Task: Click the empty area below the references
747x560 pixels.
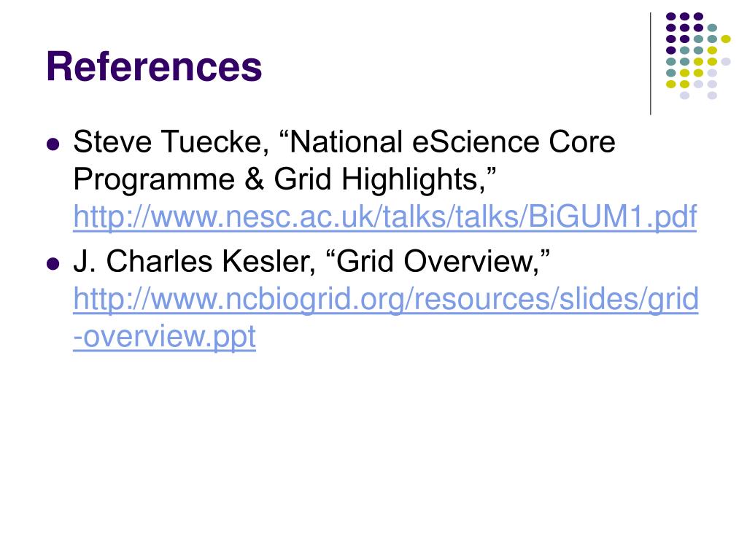Action: point(373,452)
